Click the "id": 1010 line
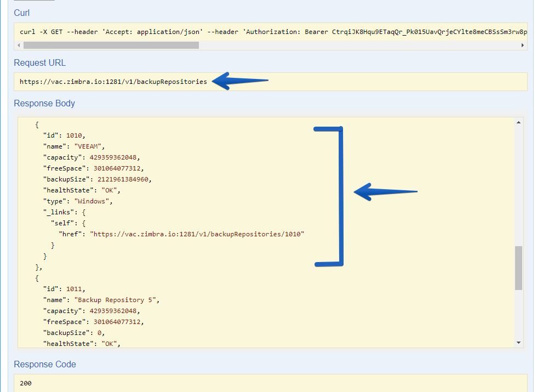 [64, 135]
